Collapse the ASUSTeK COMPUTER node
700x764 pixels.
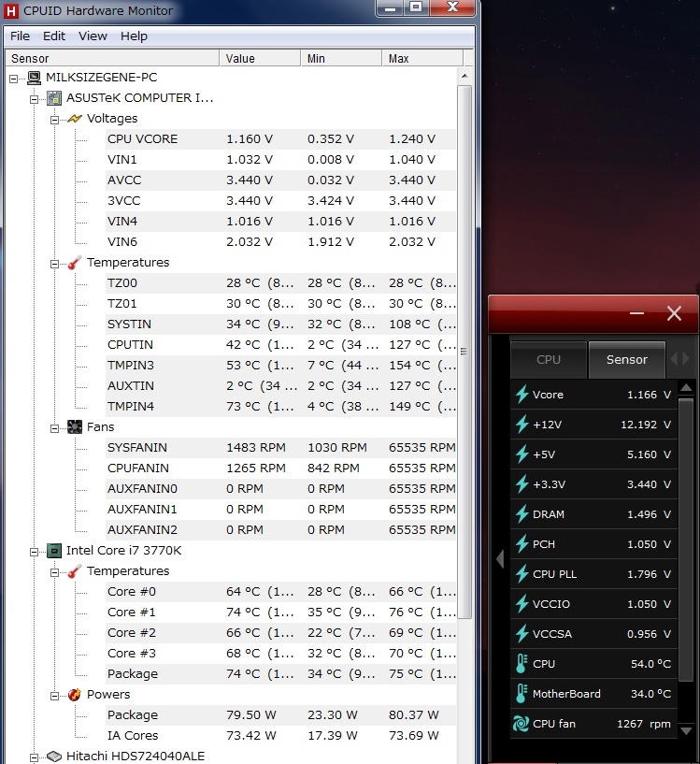click(x=35, y=98)
